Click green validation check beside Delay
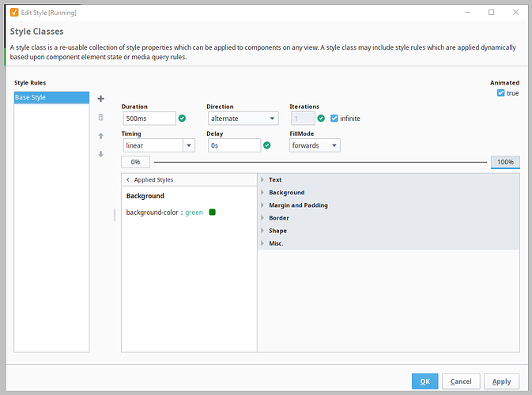The height and width of the screenshot is (395, 532). 267,145
